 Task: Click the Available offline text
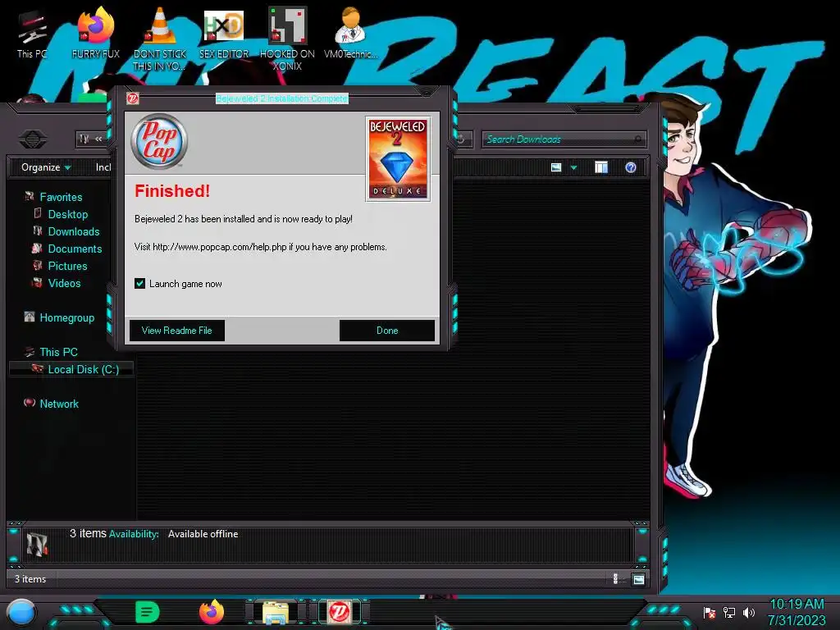203,534
